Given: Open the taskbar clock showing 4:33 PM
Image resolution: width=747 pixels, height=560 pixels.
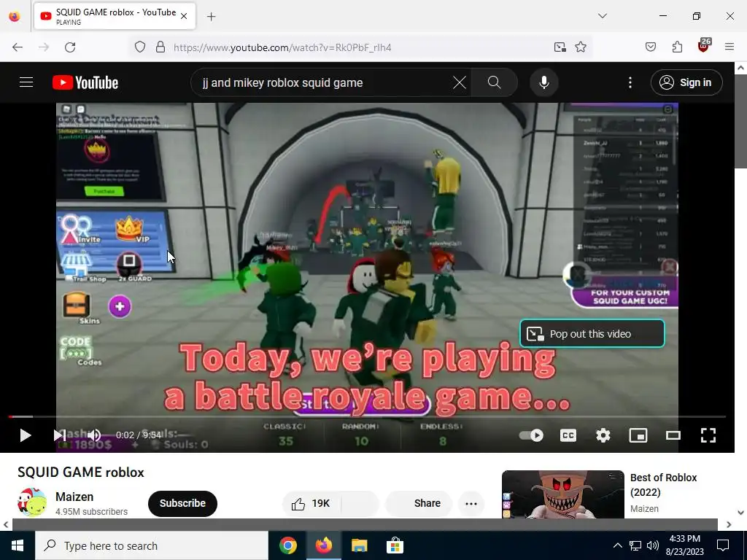Looking at the screenshot, I should click(x=686, y=545).
